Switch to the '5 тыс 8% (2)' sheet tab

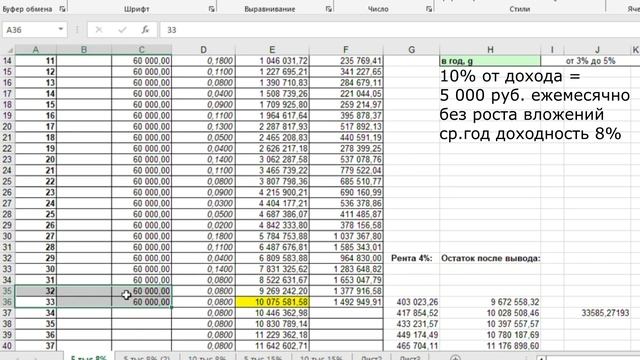(147, 358)
